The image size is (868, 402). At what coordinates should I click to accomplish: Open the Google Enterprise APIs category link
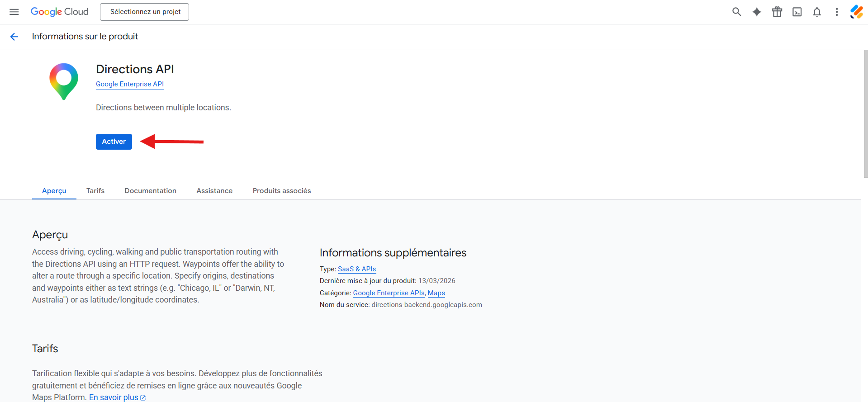click(x=389, y=293)
